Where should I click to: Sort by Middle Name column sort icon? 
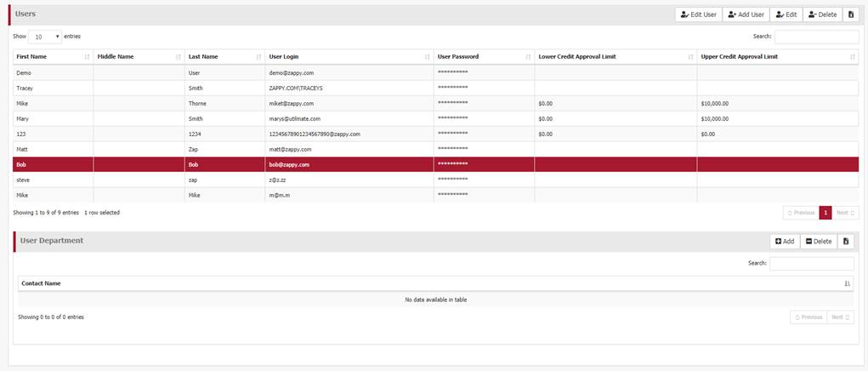(x=178, y=57)
